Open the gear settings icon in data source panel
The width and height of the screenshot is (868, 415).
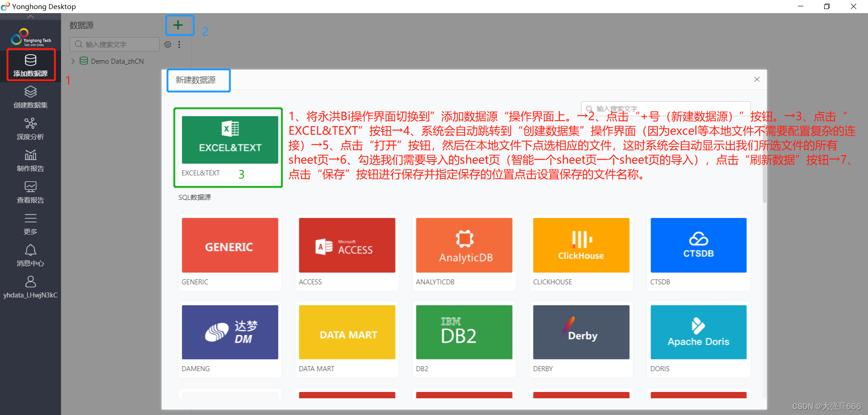pos(168,44)
